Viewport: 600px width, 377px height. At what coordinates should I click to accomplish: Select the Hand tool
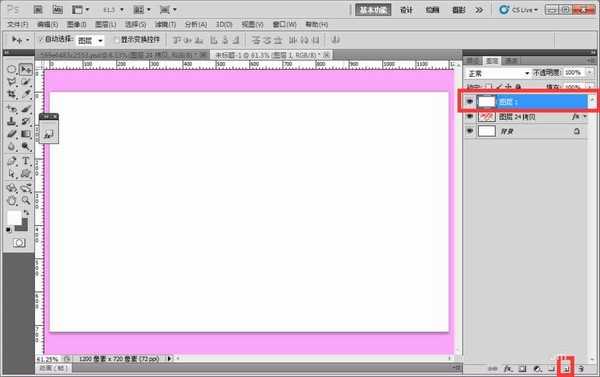(x=11, y=201)
